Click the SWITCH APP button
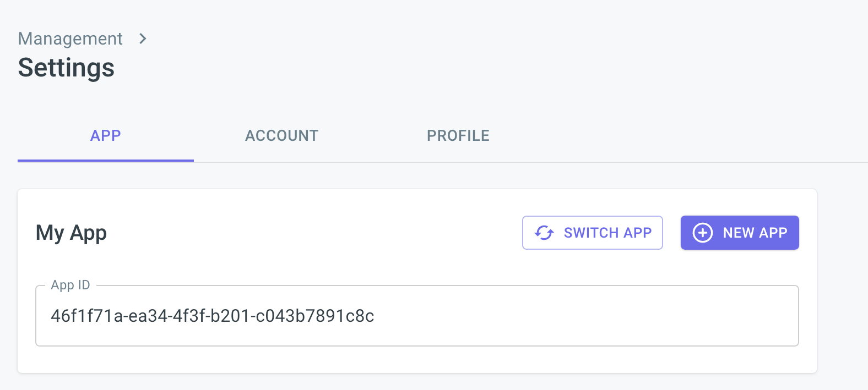Image resolution: width=868 pixels, height=390 pixels. coord(593,233)
